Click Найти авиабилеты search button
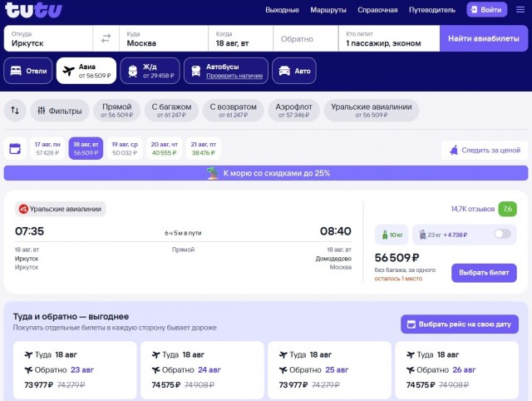Image resolution: width=532 pixels, height=401 pixels. click(x=484, y=39)
